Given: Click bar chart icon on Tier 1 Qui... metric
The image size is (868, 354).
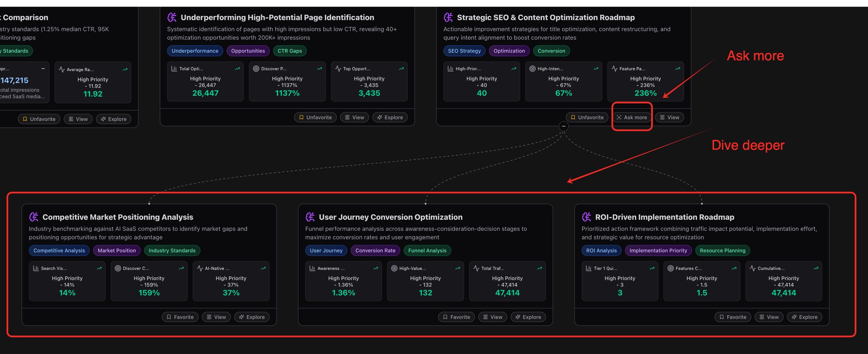Looking at the screenshot, I should pyautogui.click(x=589, y=268).
